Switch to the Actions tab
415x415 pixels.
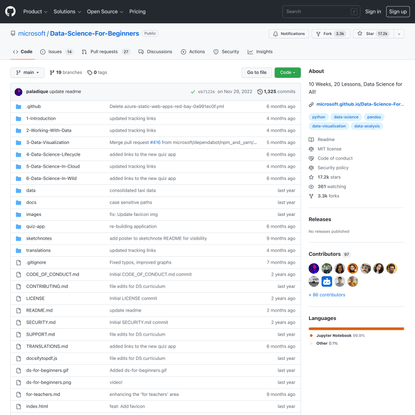(193, 52)
